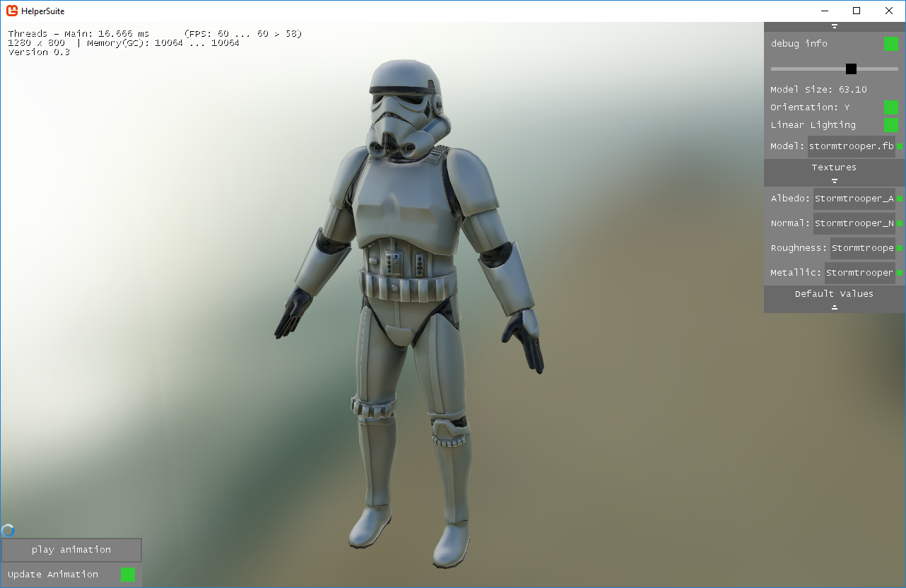
Task: Toggle the Update Animation green checkbox
Action: [x=128, y=575]
